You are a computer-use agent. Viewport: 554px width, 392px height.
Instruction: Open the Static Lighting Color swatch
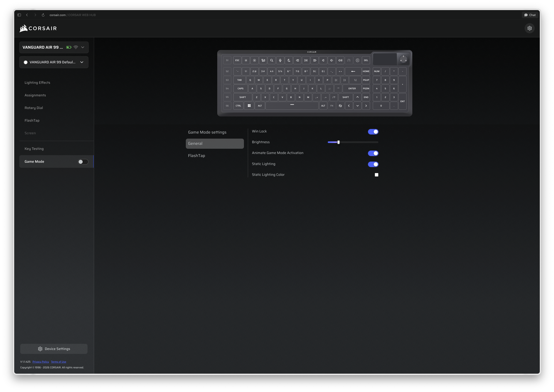(x=376, y=175)
